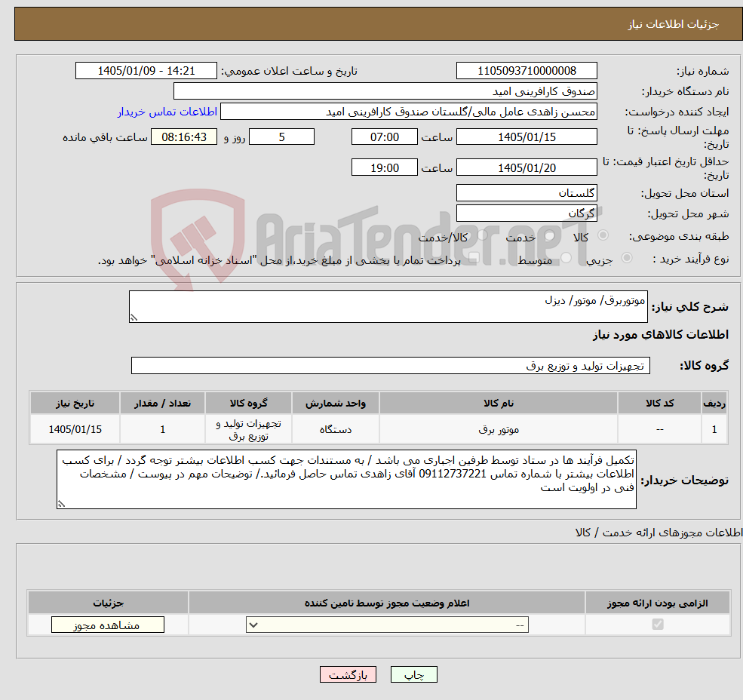743x700 pixels.
Task: Click the الزامی بودن ارائه مجوز header
Action: (x=658, y=603)
